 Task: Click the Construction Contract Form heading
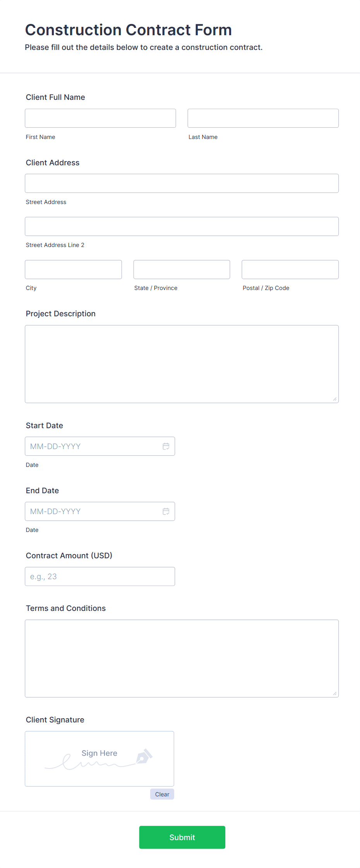(x=128, y=30)
